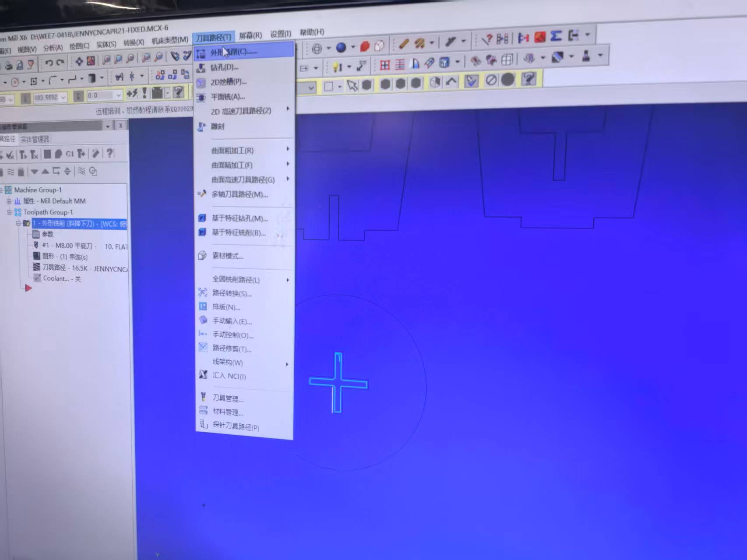The image size is (747, 560).
Task: Choose 钻孔(D) drill toolpath
Action: [244, 67]
